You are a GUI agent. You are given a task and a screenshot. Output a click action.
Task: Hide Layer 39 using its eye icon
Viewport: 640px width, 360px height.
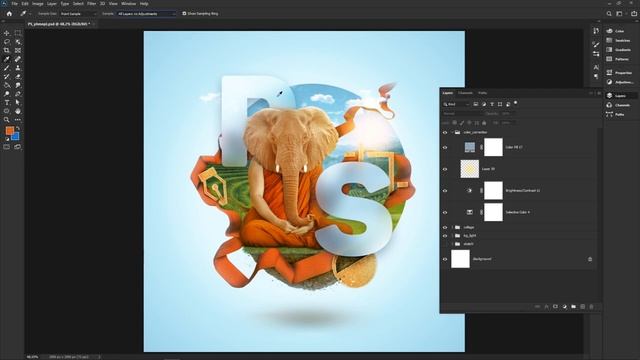click(x=445, y=169)
